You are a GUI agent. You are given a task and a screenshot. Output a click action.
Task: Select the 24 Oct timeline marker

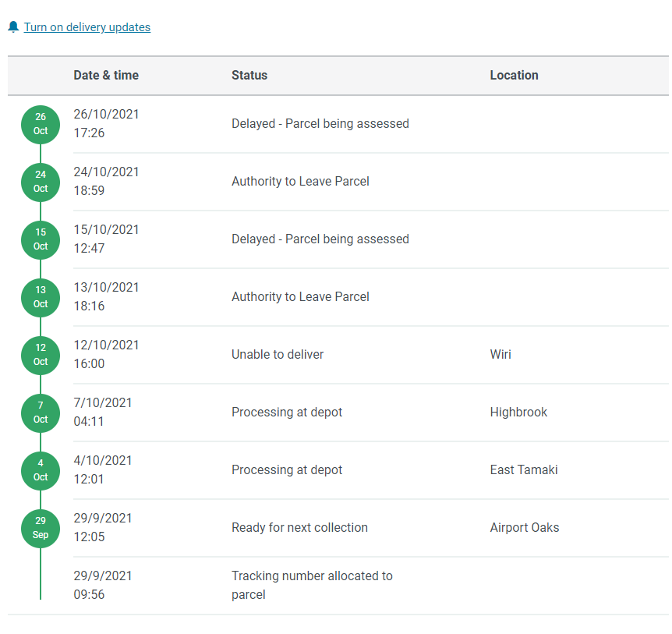click(41, 182)
